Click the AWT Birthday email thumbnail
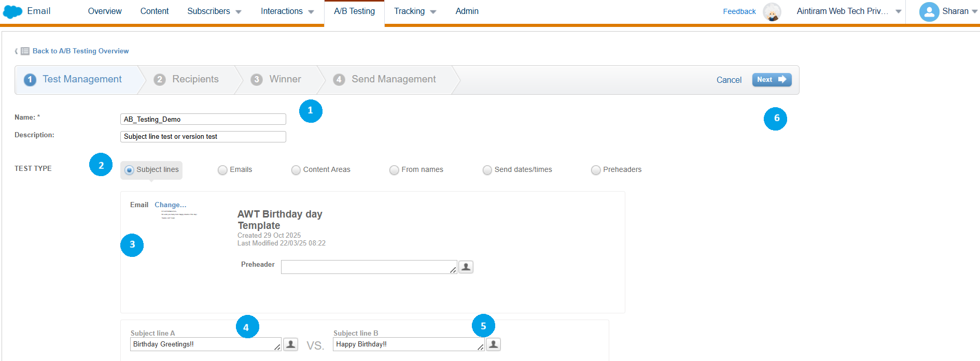The height and width of the screenshot is (361, 980). [x=178, y=214]
